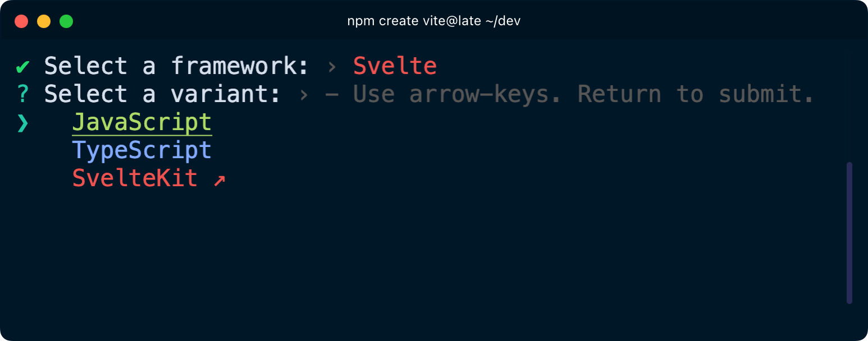Choose the TypeScript variant
868x341 pixels.
click(142, 150)
